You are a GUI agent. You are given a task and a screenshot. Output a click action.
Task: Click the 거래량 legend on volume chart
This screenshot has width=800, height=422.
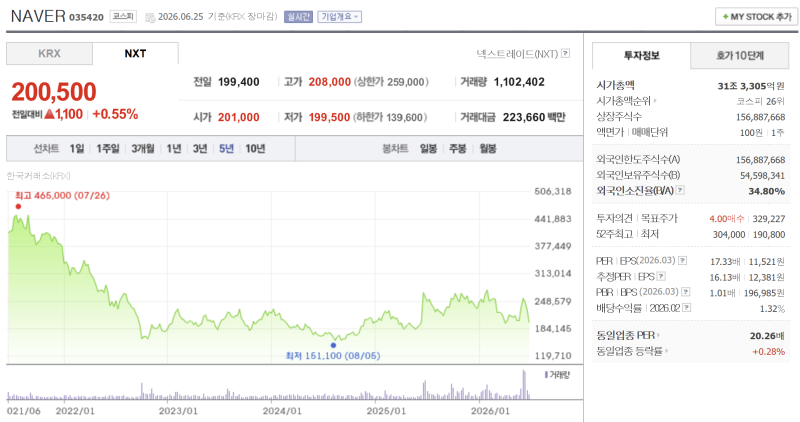[557, 375]
